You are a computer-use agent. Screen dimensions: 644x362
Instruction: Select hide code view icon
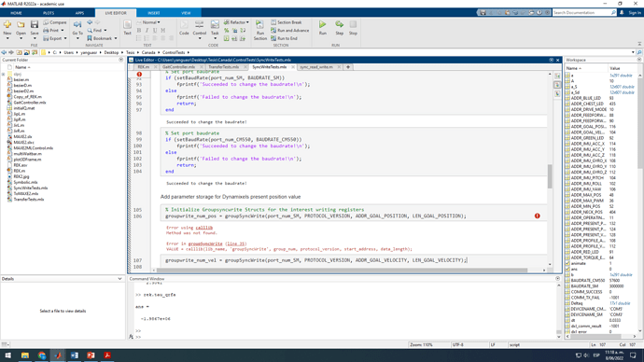click(557, 94)
